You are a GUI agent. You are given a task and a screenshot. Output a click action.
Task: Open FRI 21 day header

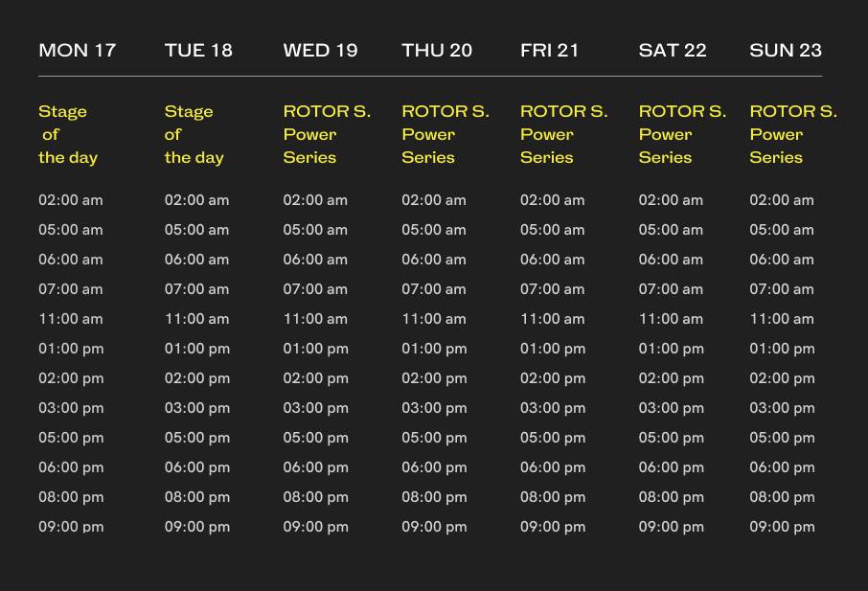coord(549,51)
